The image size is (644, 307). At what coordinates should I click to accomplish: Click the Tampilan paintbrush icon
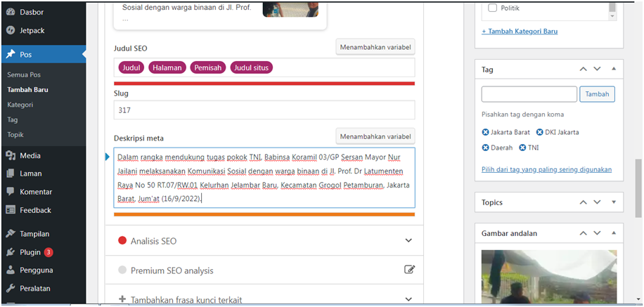[x=11, y=234]
